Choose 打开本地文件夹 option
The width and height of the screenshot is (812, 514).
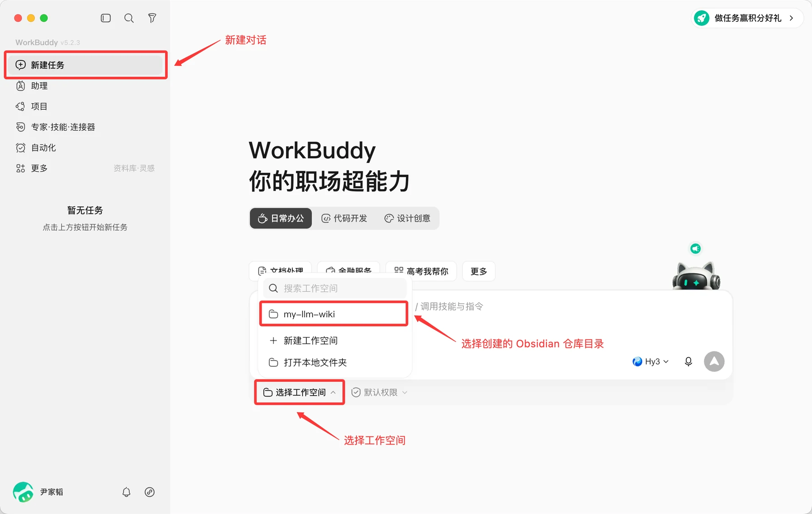coord(335,362)
